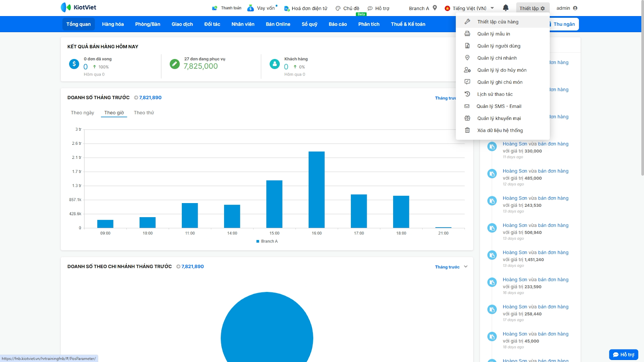Click the admin user avatar icon
The width and height of the screenshot is (644, 362).
575,8
